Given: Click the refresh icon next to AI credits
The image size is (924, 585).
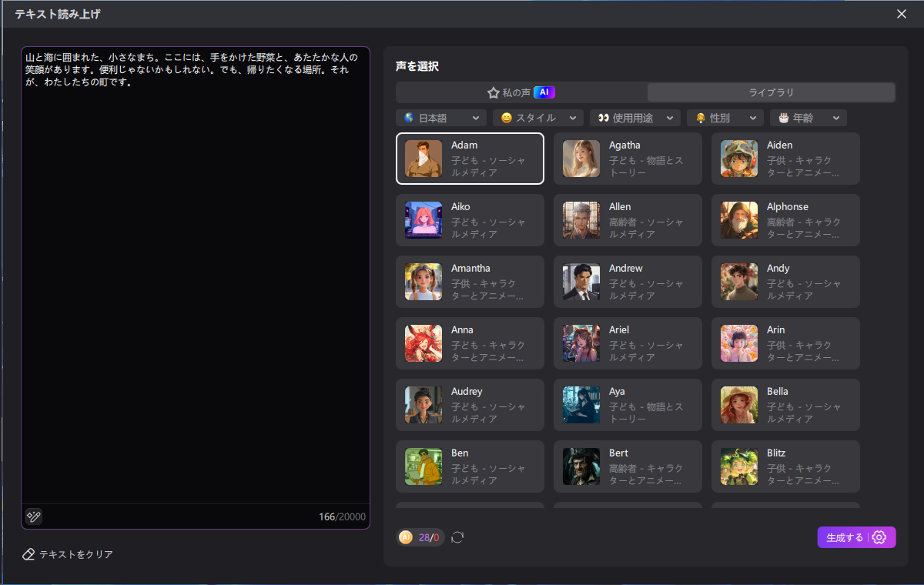Looking at the screenshot, I should pos(457,537).
